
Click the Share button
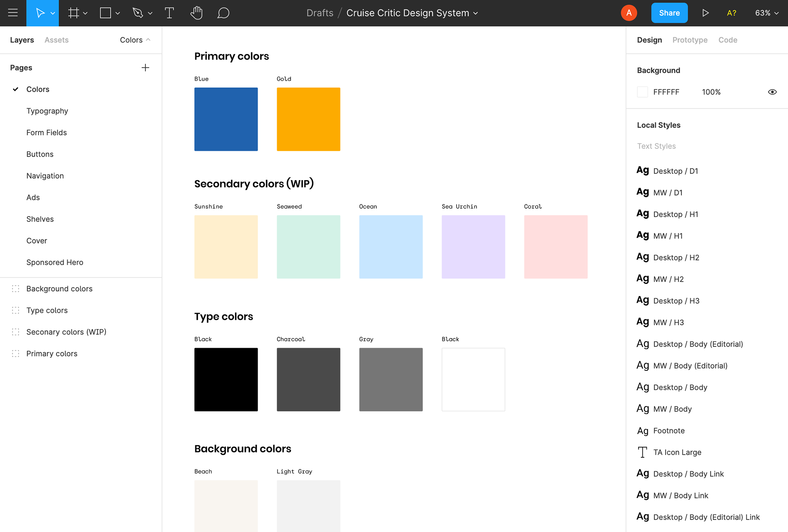tap(669, 13)
